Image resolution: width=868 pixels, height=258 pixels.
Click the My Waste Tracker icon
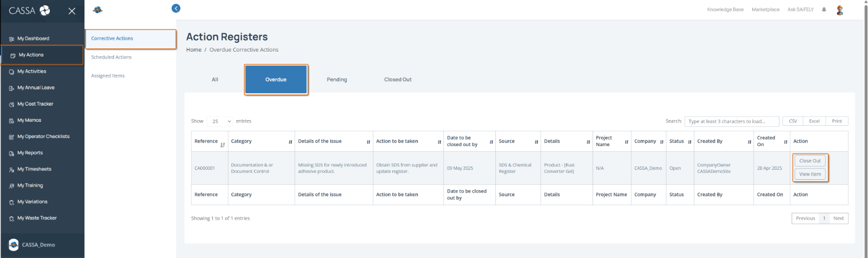pos(12,218)
